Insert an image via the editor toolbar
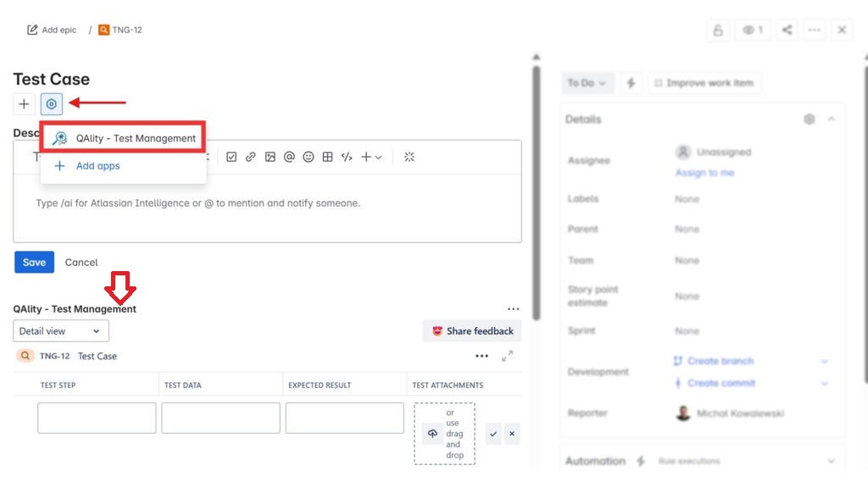This screenshot has height=488, width=868. 270,157
